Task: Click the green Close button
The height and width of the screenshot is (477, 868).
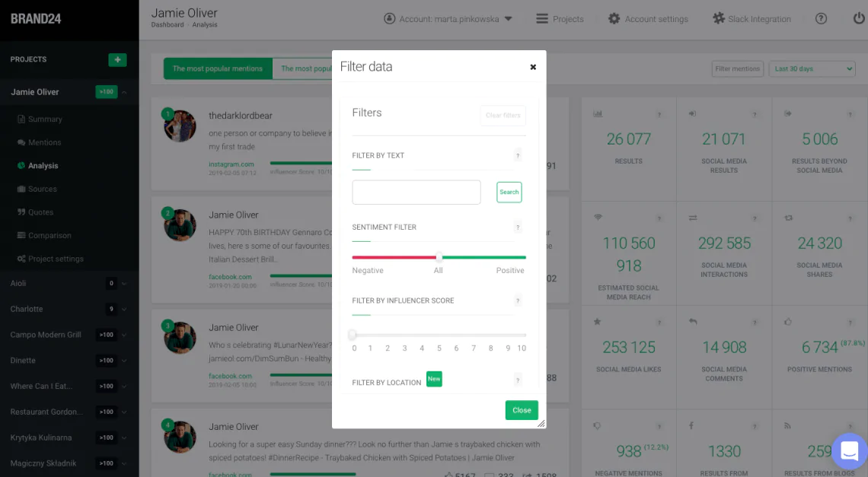Action: (x=522, y=410)
